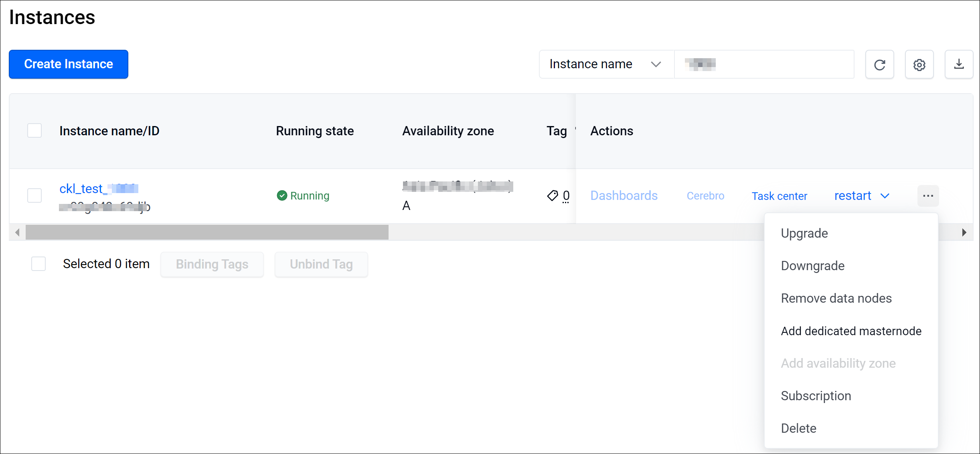The width and height of the screenshot is (980, 454).
Task: Click the tag icon in ckl_test row
Action: 553,195
